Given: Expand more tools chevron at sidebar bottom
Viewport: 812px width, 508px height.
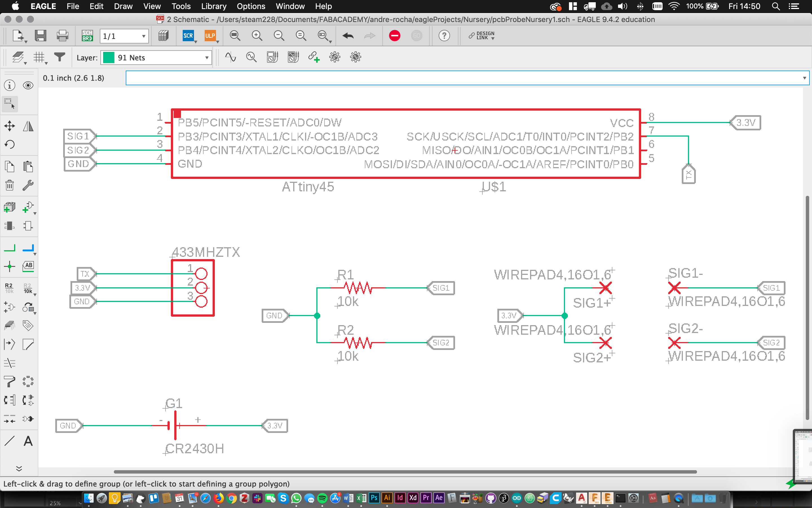Looking at the screenshot, I should tap(19, 468).
